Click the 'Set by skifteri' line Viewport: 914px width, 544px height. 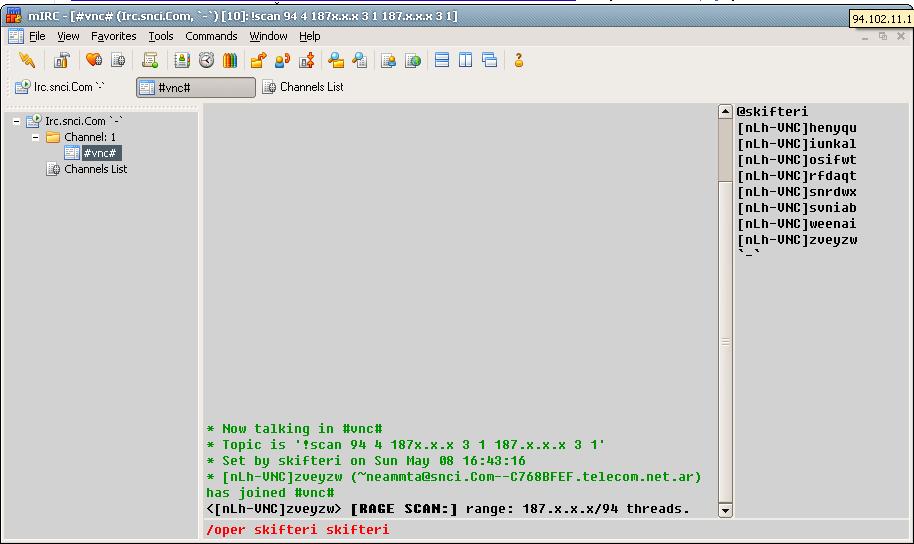click(x=365, y=461)
